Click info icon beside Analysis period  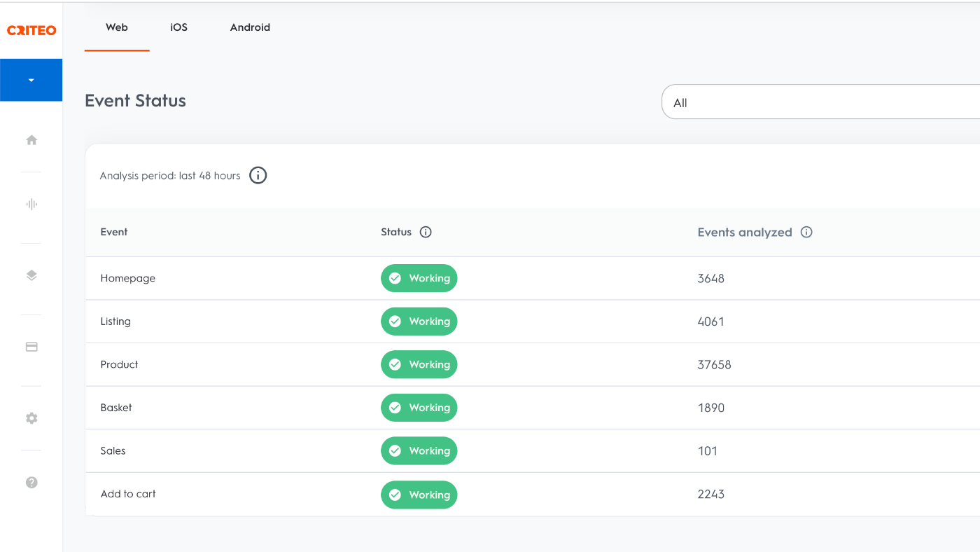[x=258, y=176]
